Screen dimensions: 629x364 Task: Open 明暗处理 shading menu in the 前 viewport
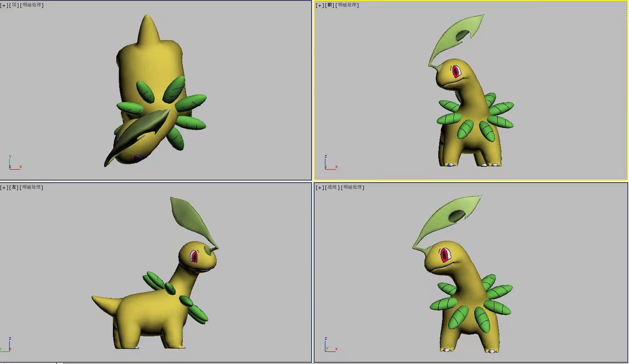click(348, 5)
